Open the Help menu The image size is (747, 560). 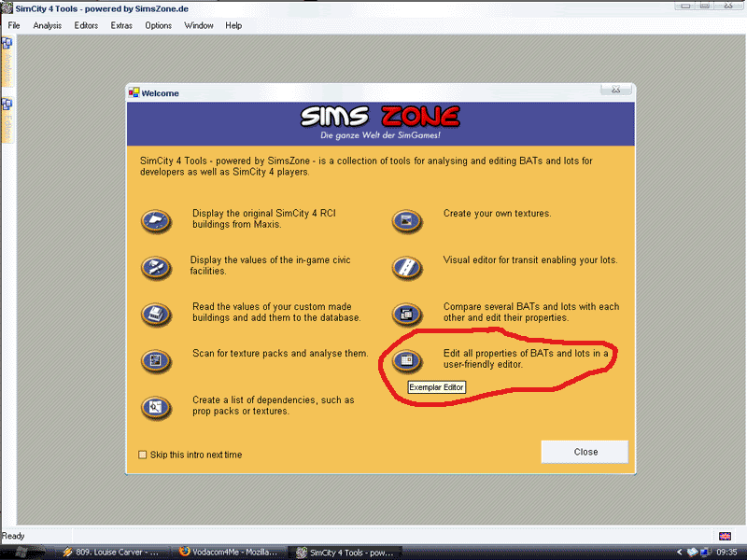233,26
